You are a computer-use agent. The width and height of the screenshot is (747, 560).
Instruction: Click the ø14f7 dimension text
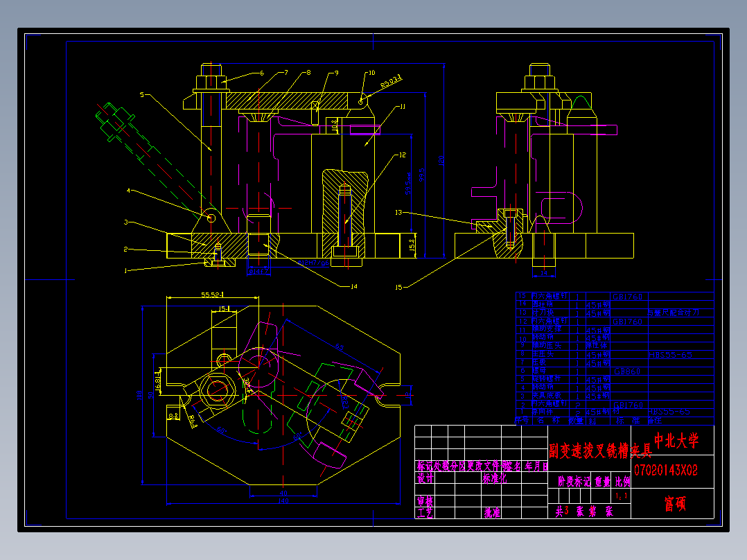(258, 271)
